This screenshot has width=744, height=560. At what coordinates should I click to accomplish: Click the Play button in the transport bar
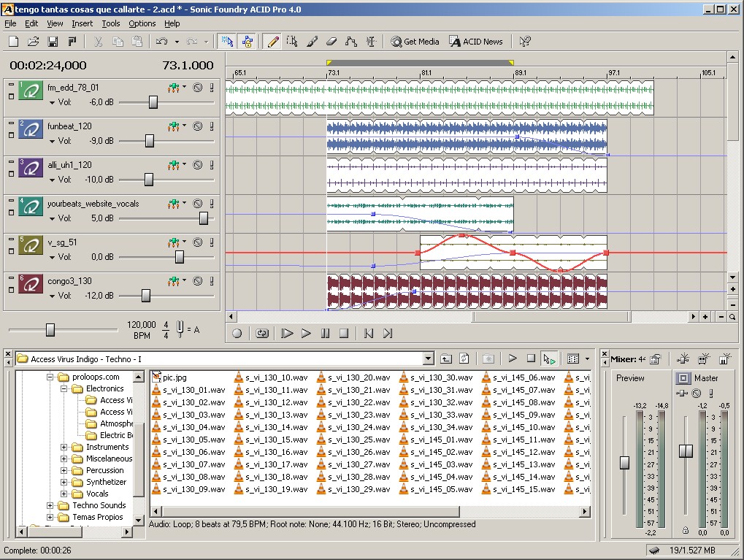point(306,334)
